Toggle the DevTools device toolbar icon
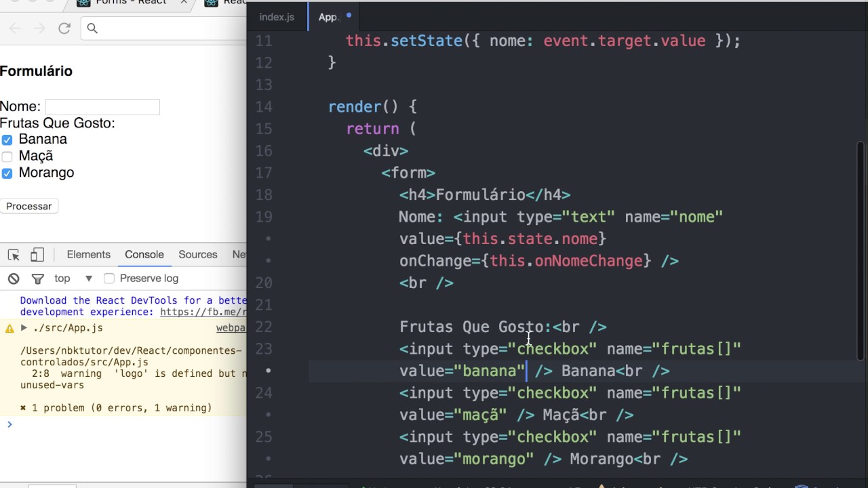This screenshot has width=868, height=488. [x=37, y=255]
